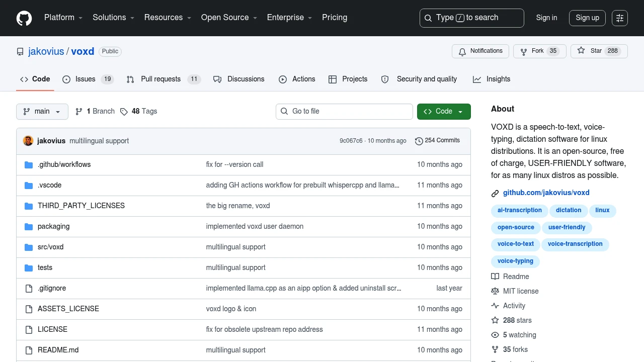Select the dictation topic tag
This screenshot has height=362, width=644.
[x=569, y=211]
